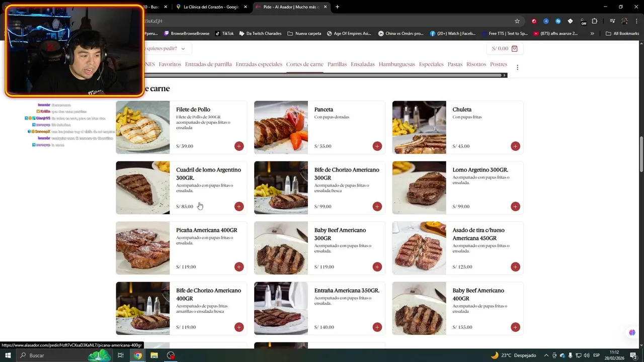Open the Age Of Empires bookmark
Image resolution: width=644 pixels, height=362 pixels.
point(349,34)
